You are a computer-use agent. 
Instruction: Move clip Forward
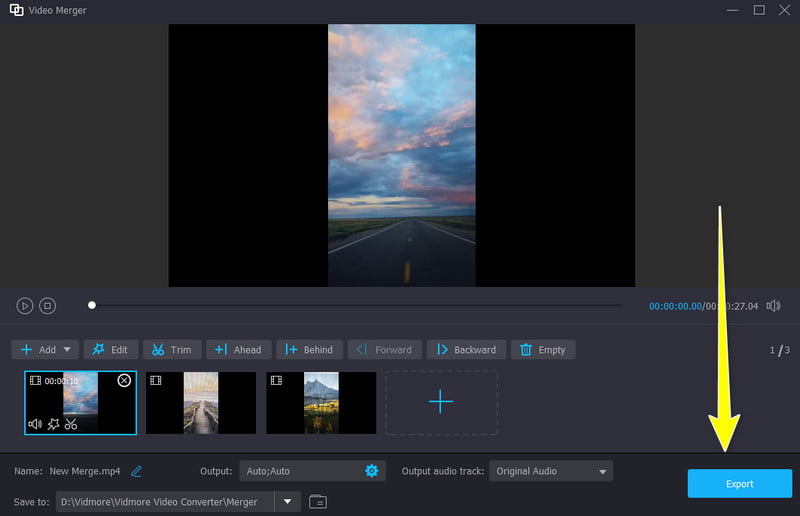click(384, 350)
